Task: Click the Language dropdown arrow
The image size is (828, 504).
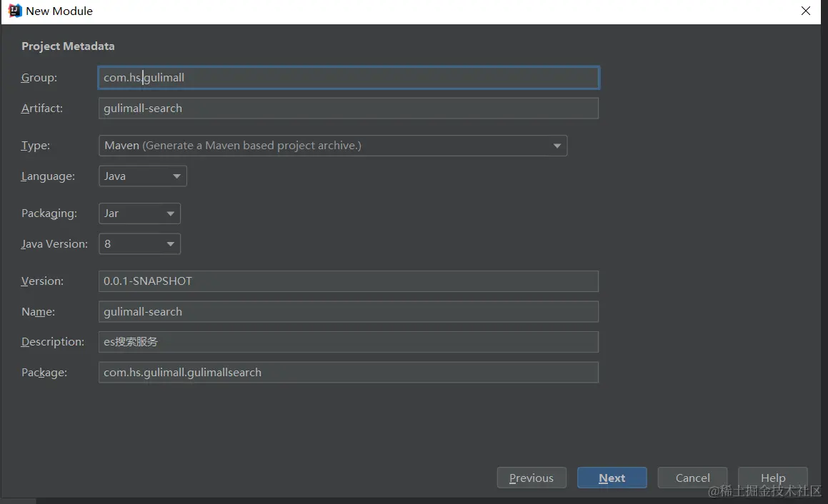Action: (176, 176)
